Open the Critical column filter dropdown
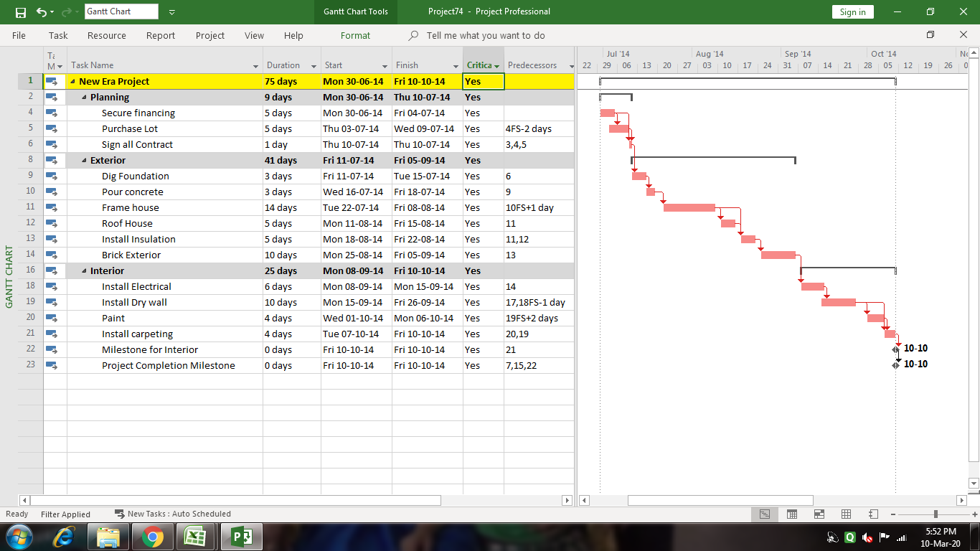The image size is (980, 551). (x=498, y=65)
